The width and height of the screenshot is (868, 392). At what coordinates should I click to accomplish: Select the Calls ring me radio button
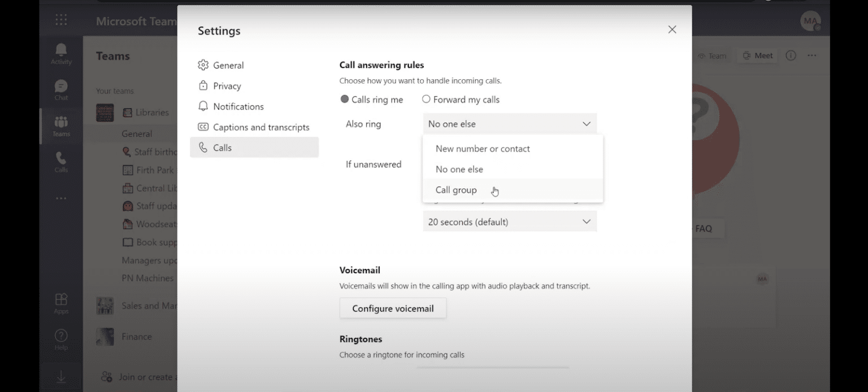point(345,99)
